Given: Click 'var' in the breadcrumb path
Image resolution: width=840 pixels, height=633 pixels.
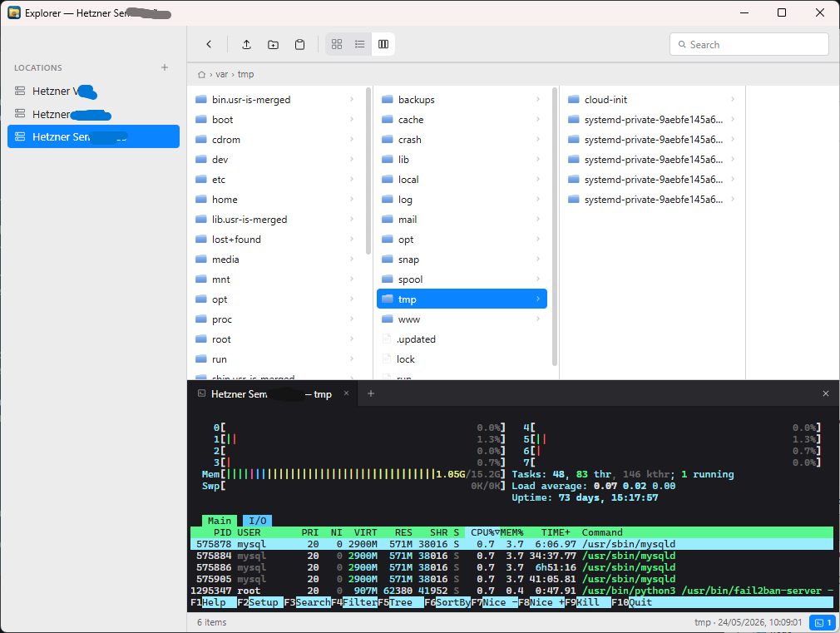Looking at the screenshot, I should (222, 75).
